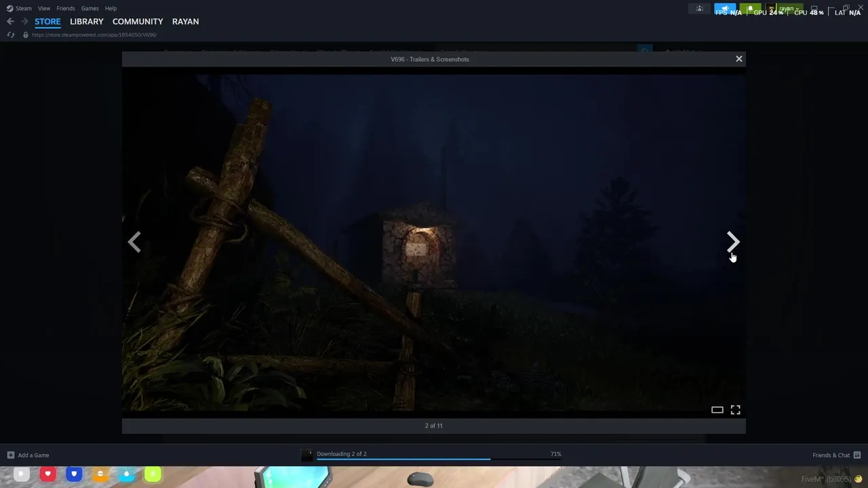This screenshot has width=868, height=488.
Task: Click the Add a Game plus icon
Action: 10,455
